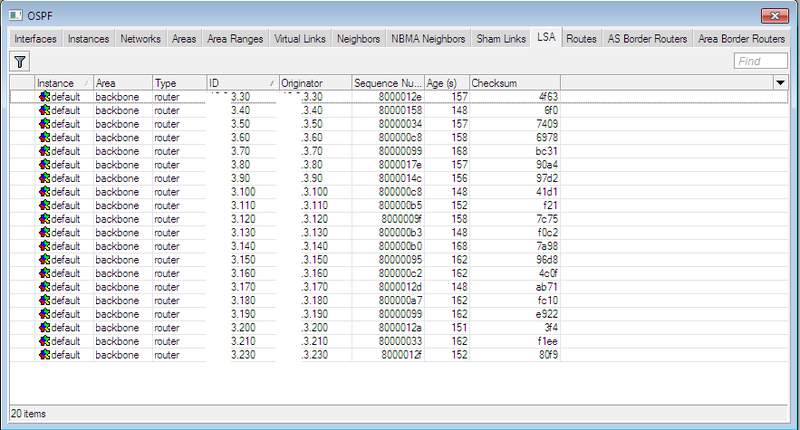Image resolution: width=800 pixels, height=430 pixels.
Task: Click instance icon in row ID 3.140
Action: coord(44,246)
